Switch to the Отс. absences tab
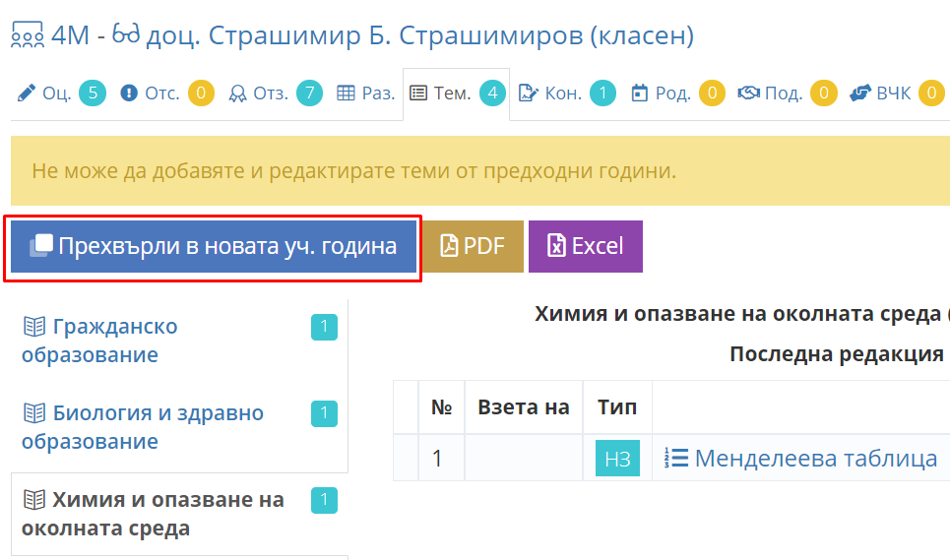950x560 pixels. point(167,93)
